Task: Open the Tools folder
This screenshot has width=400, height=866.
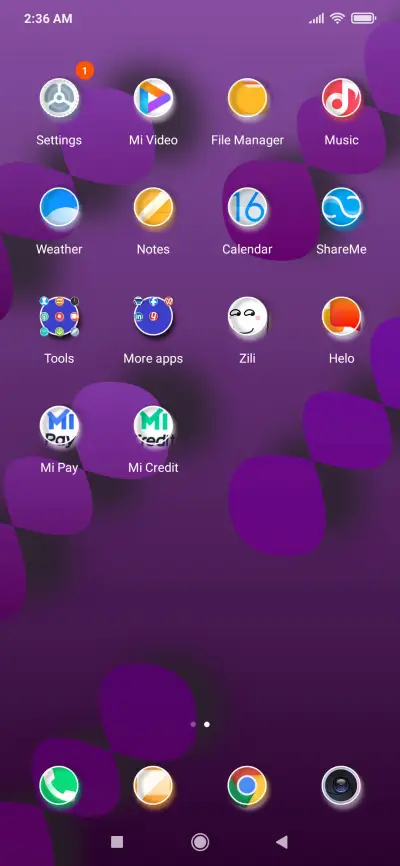Action: 59,316
